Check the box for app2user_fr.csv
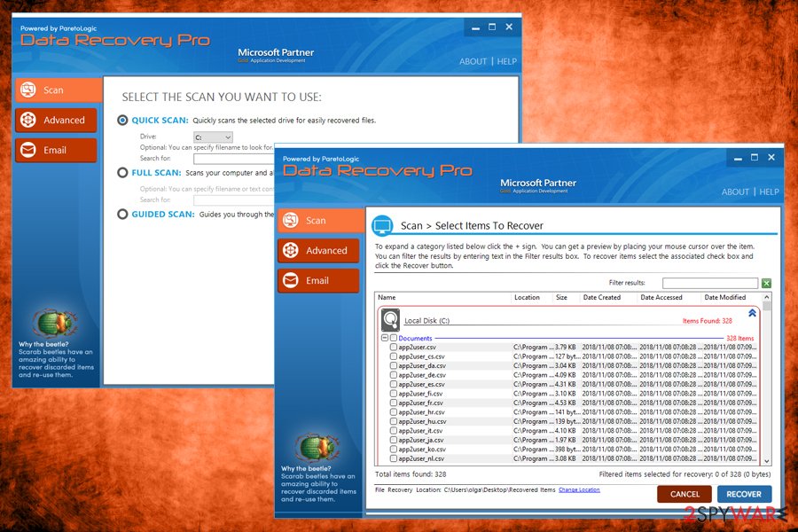Screen dimensions: 798x532 coord(394,403)
